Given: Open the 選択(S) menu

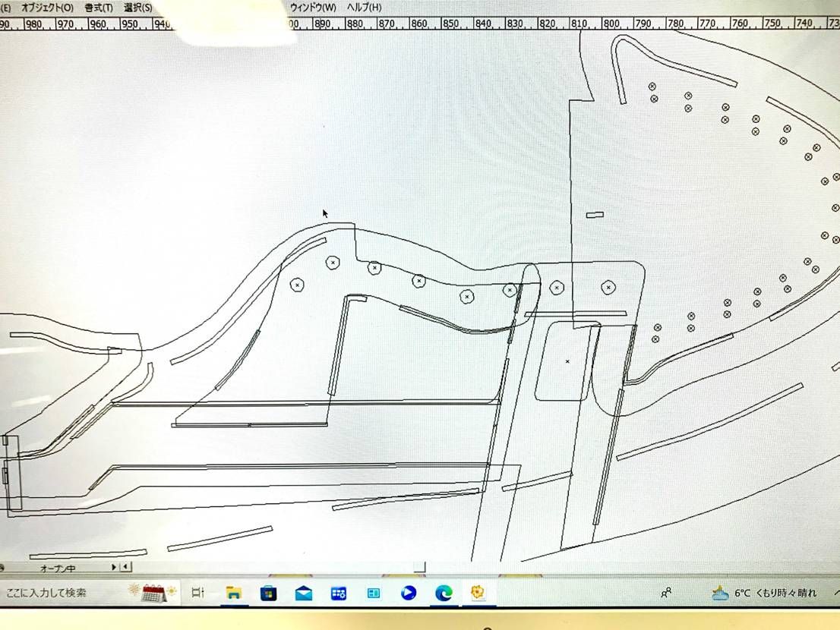Looking at the screenshot, I should click(x=137, y=8).
